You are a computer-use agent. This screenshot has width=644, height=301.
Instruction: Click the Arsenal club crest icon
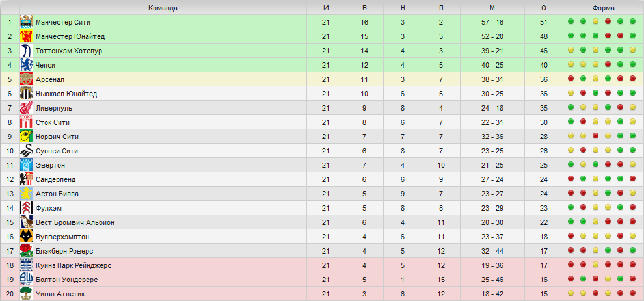26,79
